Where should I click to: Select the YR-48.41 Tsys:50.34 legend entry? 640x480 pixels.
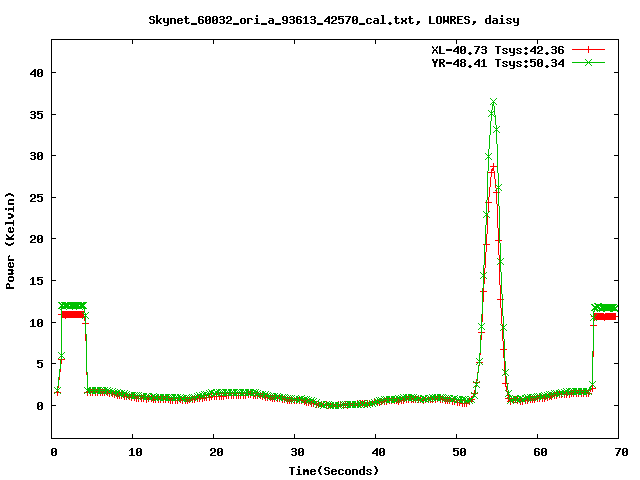click(x=498, y=63)
